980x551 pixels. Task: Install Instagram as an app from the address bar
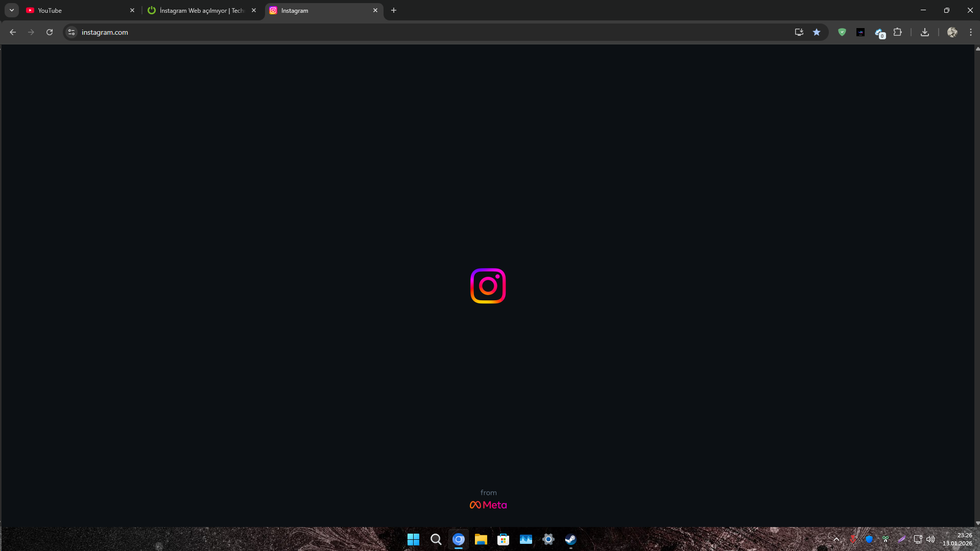(799, 32)
